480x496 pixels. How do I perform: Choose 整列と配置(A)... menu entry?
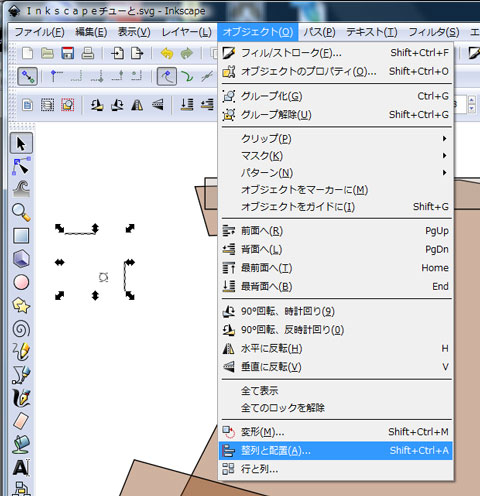click(336, 451)
